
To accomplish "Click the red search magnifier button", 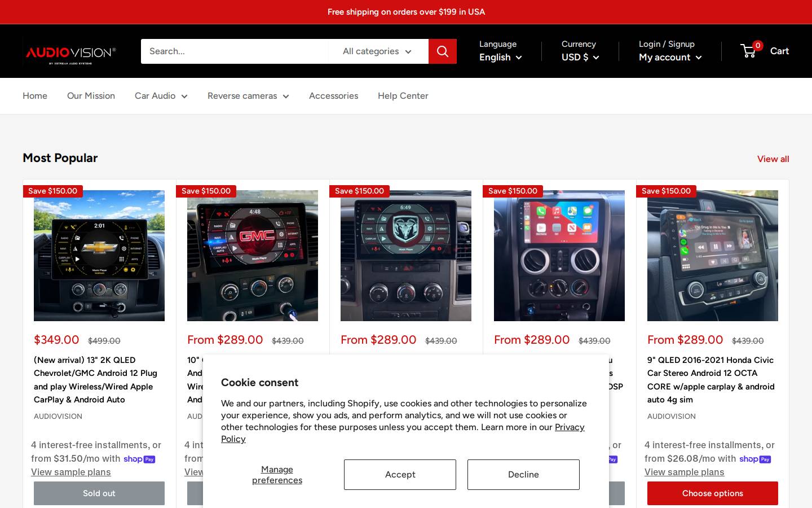I will tap(443, 51).
